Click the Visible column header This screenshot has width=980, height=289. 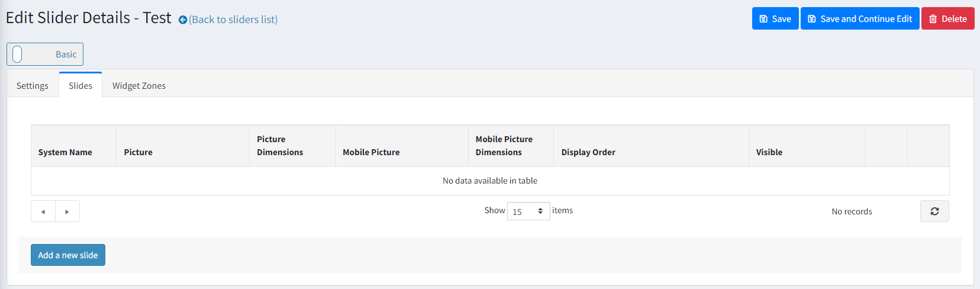(769, 152)
